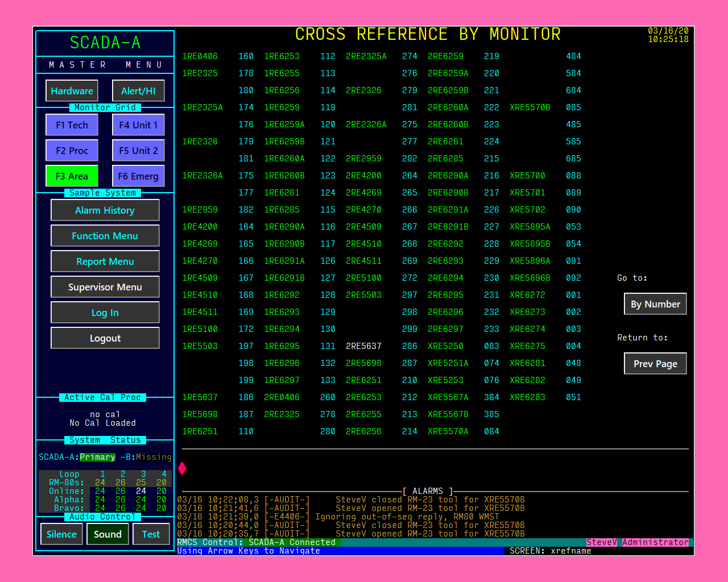Viewport: 728px width, 582px height.
Task: Select monitor XRE5567B
Action: (x=448, y=414)
